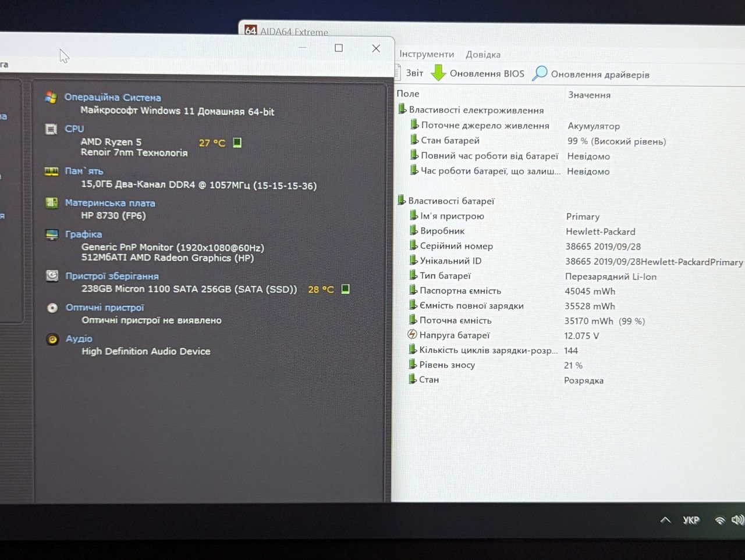The image size is (745, 560).
Task: Click the monitor icon beside Графіка
Action: click(x=52, y=234)
